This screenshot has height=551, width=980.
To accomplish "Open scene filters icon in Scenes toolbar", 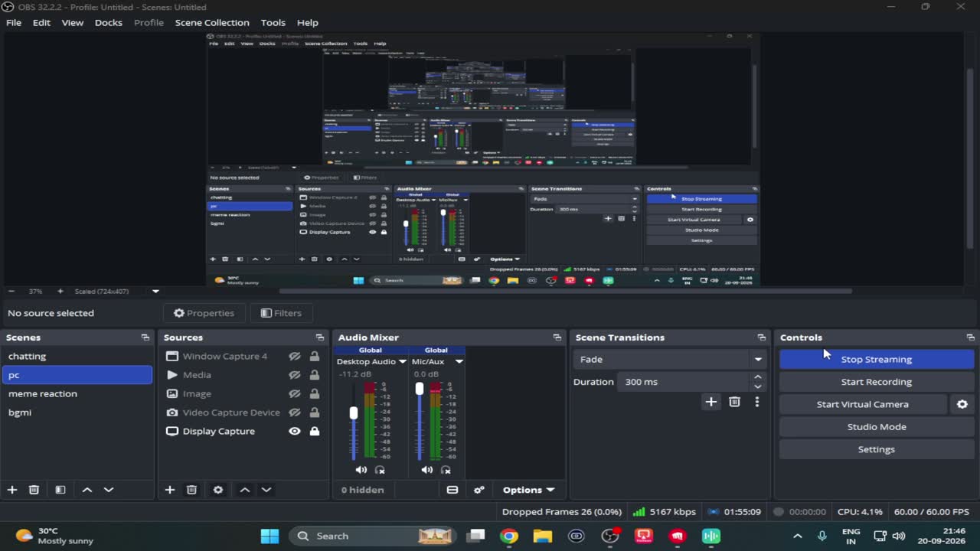I will click(60, 490).
